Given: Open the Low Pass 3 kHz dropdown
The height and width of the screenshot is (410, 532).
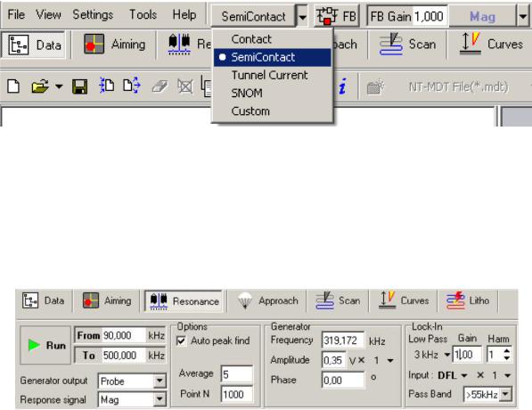Looking at the screenshot, I should click(x=447, y=355).
